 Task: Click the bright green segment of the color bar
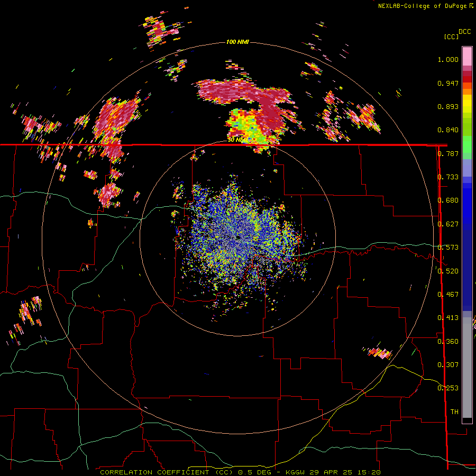pyautogui.click(x=467, y=144)
